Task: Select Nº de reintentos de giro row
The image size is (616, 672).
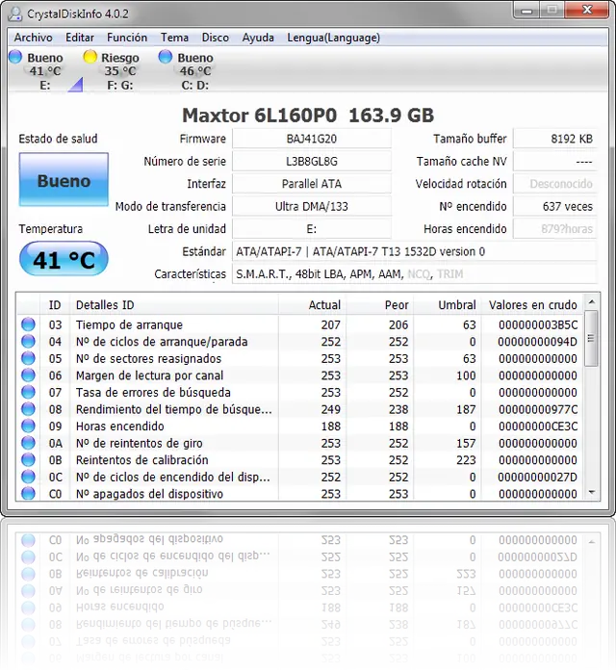Action: tap(300, 443)
